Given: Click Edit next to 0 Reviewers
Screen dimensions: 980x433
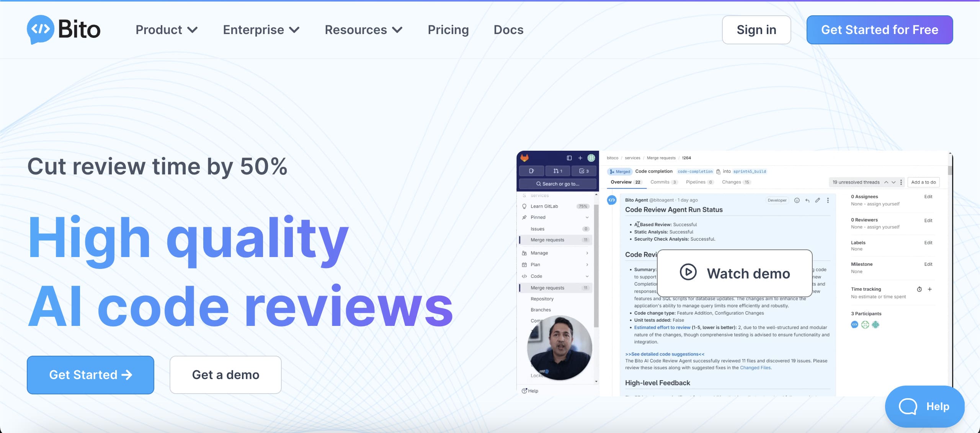Looking at the screenshot, I should (x=929, y=220).
